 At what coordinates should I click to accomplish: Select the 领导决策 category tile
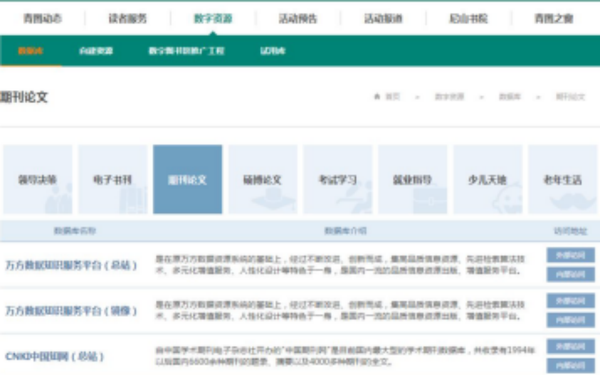(x=38, y=179)
